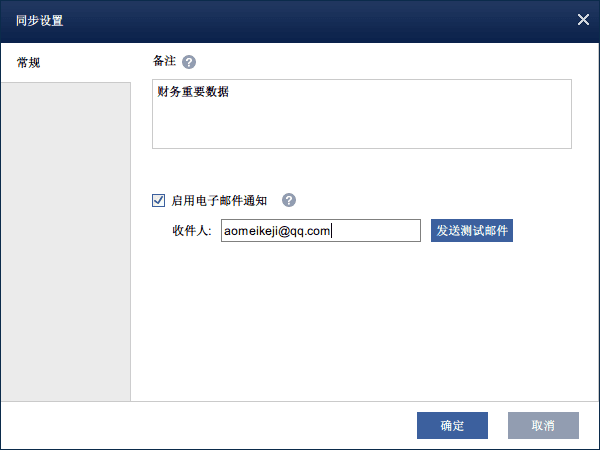
Task: Click the 启用电子邮件通知 label text
Action: click(219, 200)
